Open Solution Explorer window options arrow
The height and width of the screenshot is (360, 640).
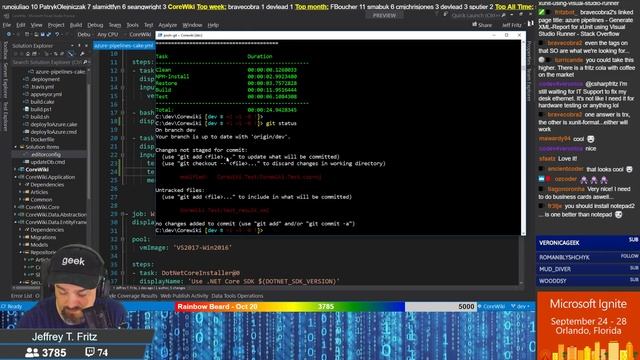(x=73, y=46)
